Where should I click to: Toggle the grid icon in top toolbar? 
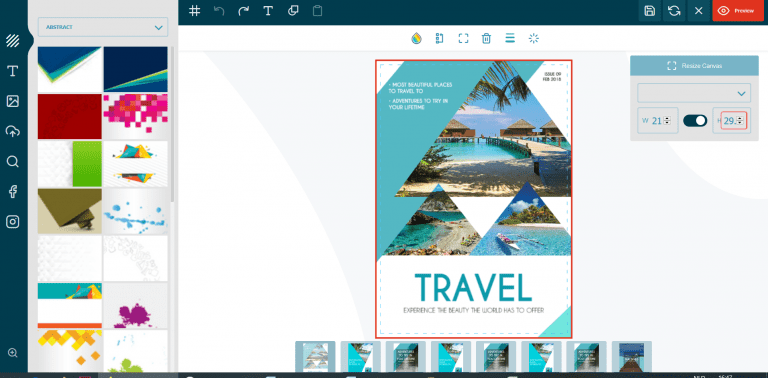pos(194,11)
